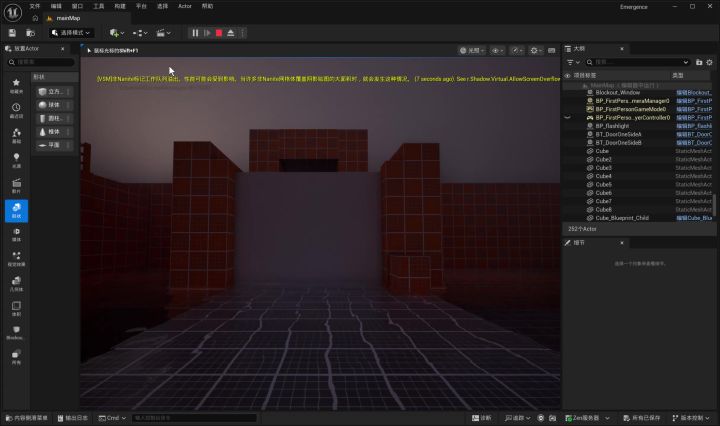This screenshot has height=426, width=720.
Task: Select the Blockout category icon
Action: click(16, 332)
